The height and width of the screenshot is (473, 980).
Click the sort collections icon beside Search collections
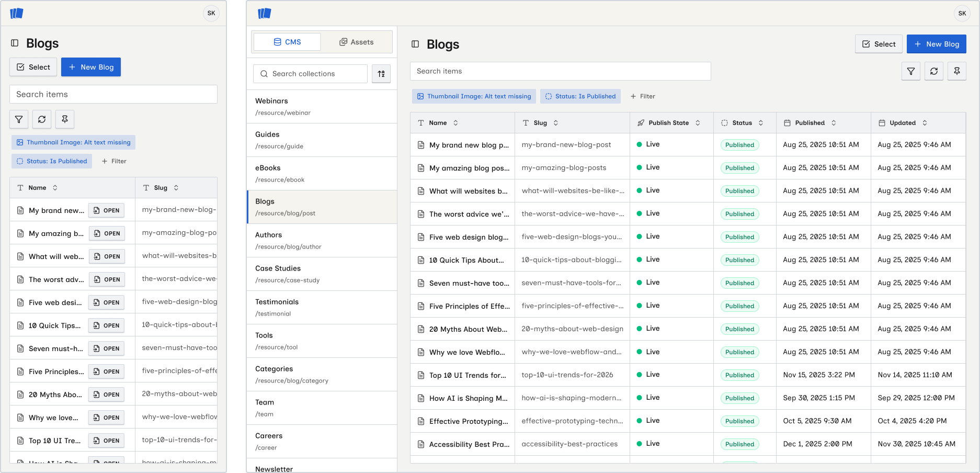pyautogui.click(x=381, y=74)
